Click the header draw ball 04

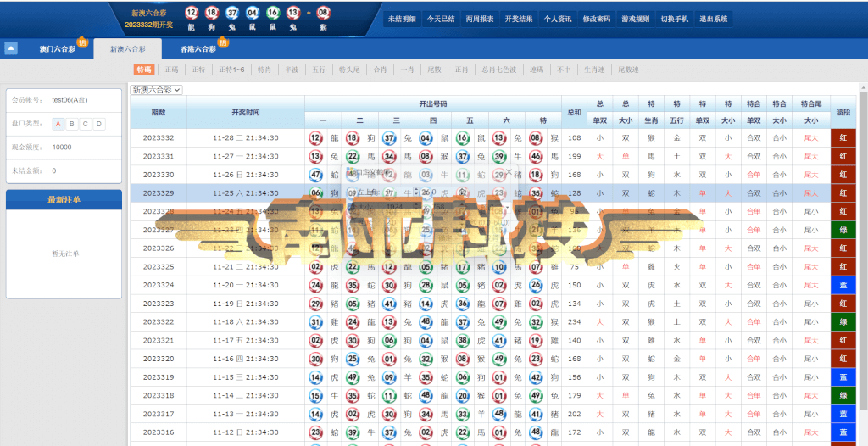(253, 13)
